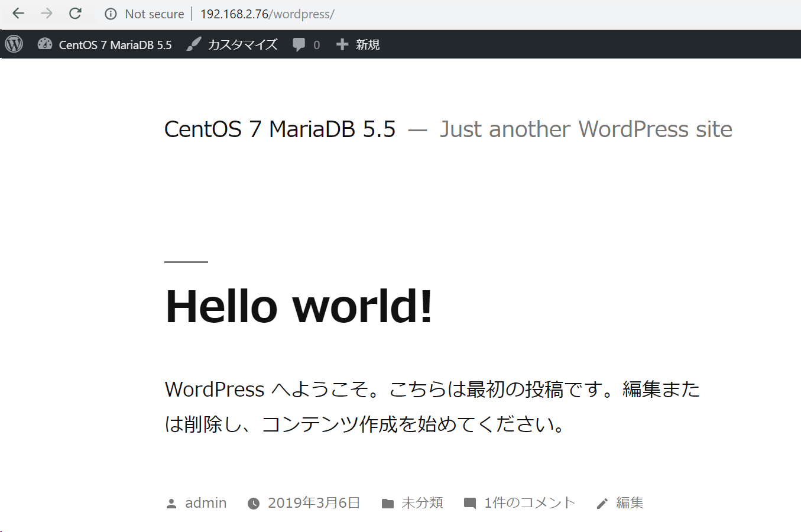Open the 編集 edit post link
Screen dimensions: 801x532
click(x=630, y=502)
